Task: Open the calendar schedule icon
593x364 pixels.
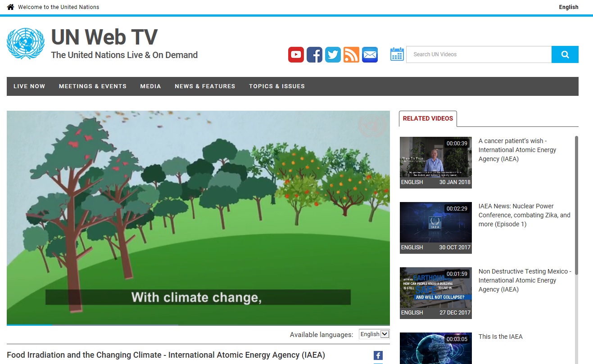Action: 397,54
